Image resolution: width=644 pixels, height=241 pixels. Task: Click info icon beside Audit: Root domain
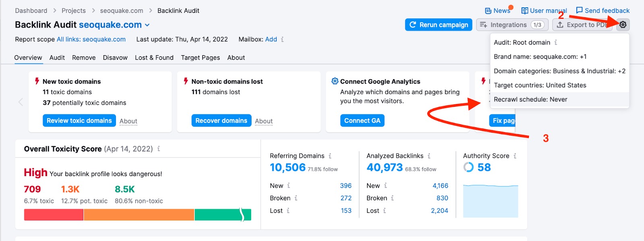pos(555,42)
